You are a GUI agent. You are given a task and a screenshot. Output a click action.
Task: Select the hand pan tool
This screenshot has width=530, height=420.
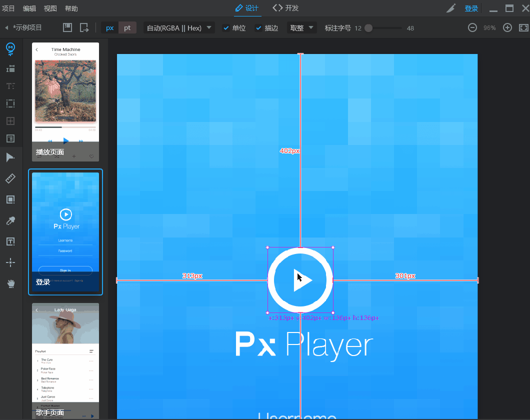(x=11, y=283)
